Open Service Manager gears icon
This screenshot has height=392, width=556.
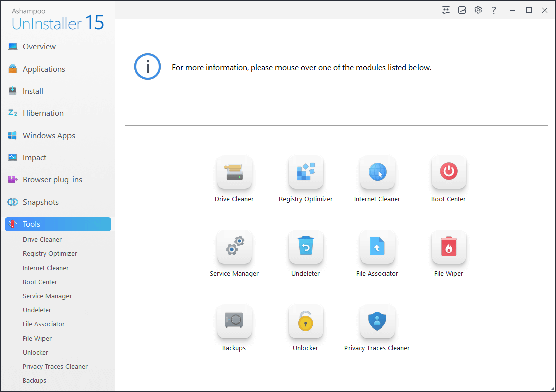click(234, 247)
